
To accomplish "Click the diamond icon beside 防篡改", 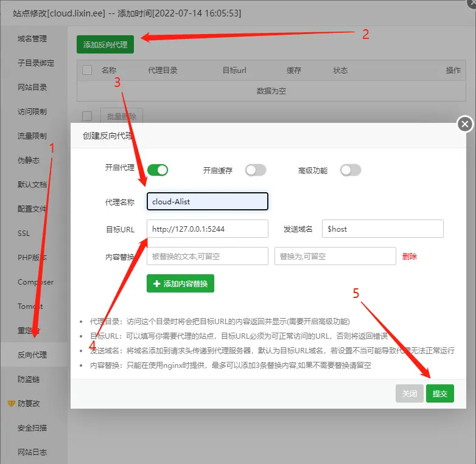I will 11,403.
